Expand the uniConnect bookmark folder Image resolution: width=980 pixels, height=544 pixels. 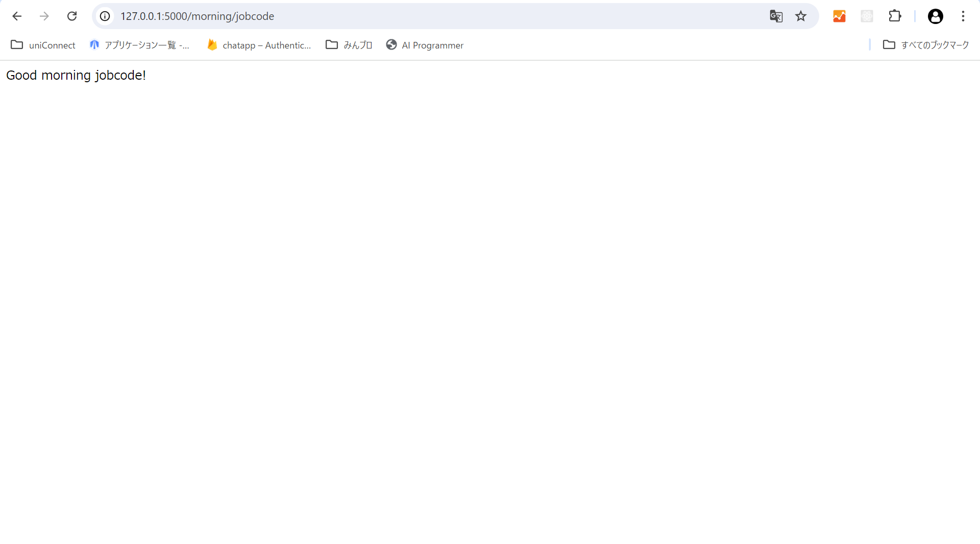pyautogui.click(x=43, y=45)
